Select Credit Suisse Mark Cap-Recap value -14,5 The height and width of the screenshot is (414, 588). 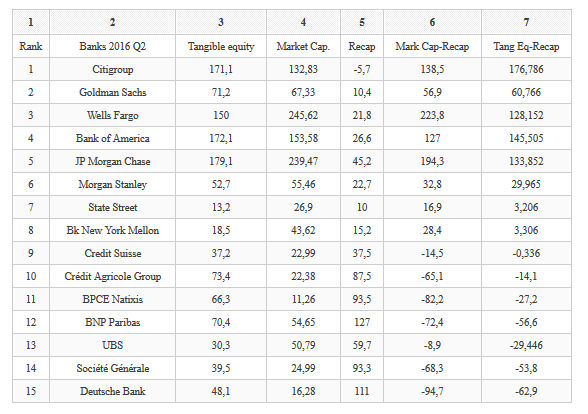click(x=432, y=253)
